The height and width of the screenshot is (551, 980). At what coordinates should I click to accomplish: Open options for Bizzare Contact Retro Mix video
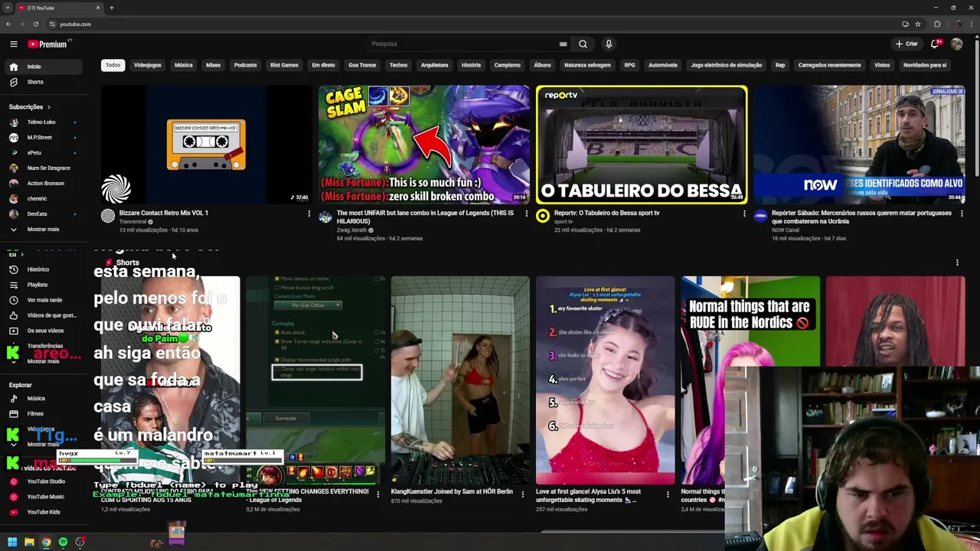click(309, 214)
